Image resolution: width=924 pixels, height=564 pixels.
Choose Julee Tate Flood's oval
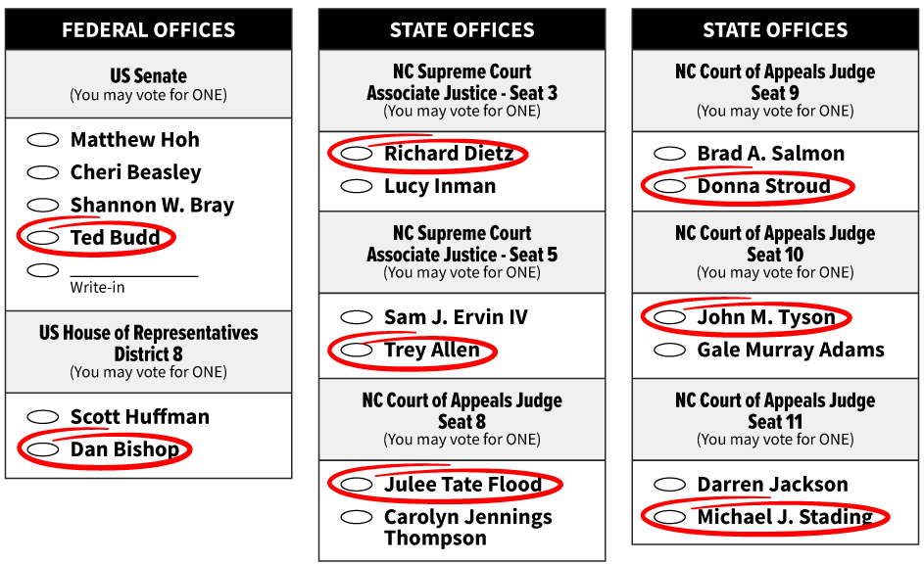357,485
